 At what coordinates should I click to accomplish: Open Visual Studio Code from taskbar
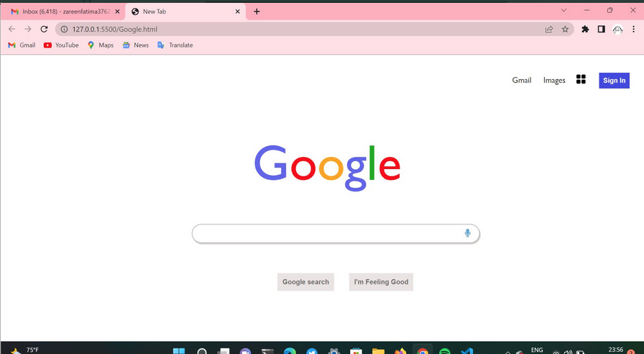click(x=466, y=351)
